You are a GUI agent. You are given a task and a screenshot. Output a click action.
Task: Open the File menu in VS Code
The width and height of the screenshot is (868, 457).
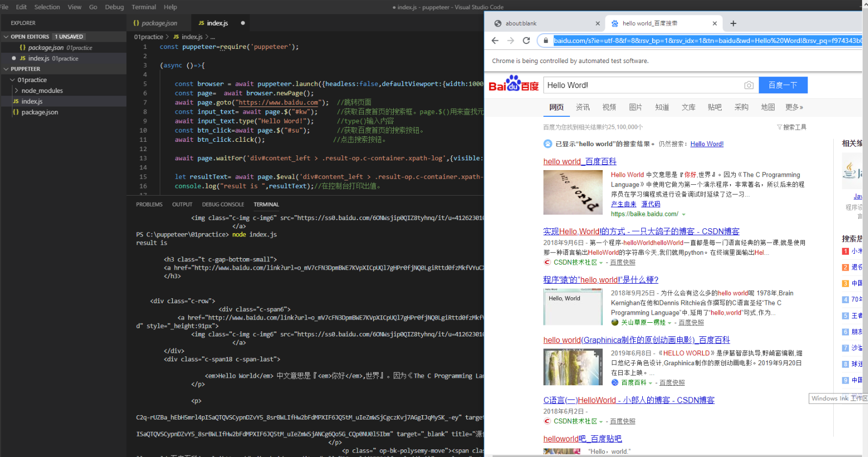(x=4, y=7)
